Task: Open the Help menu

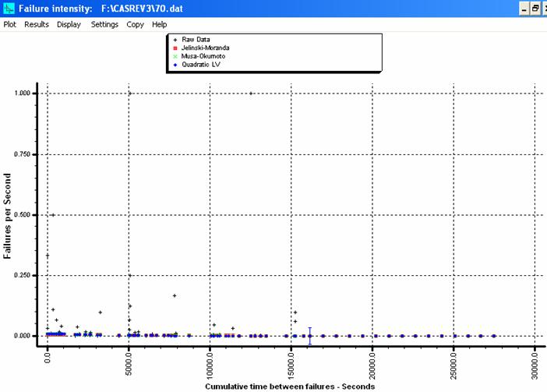Action: [x=160, y=24]
